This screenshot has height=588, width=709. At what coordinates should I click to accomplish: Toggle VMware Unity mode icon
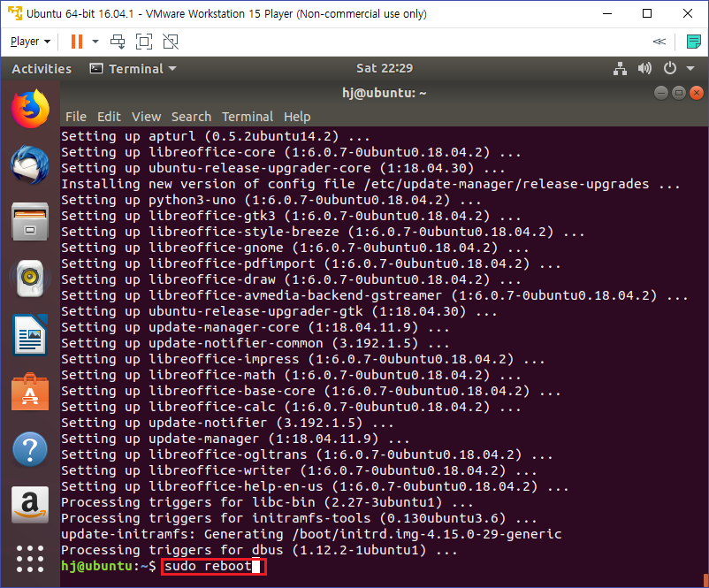[171, 42]
